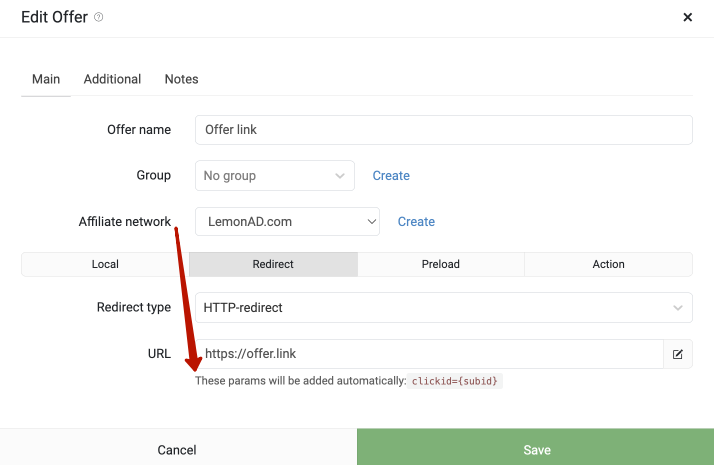The height and width of the screenshot is (465, 714).
Task: Save the offer changes
Action: tap(537, 450)
